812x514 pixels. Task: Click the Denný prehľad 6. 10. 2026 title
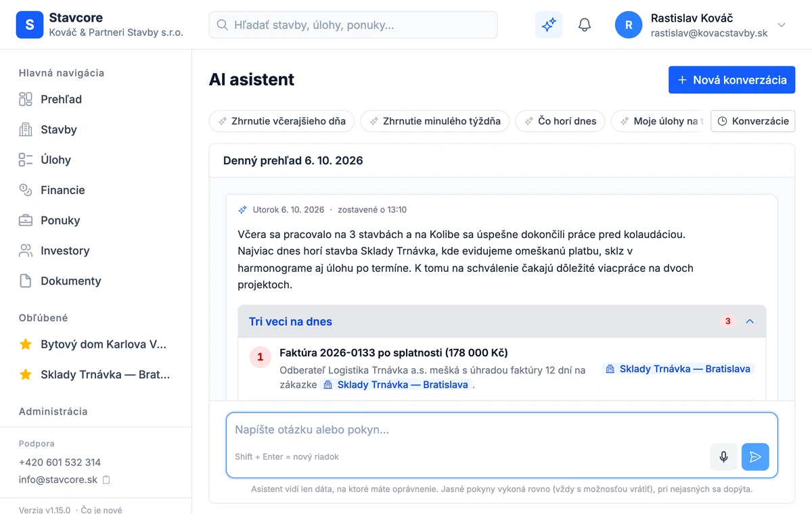click(293, 161)
